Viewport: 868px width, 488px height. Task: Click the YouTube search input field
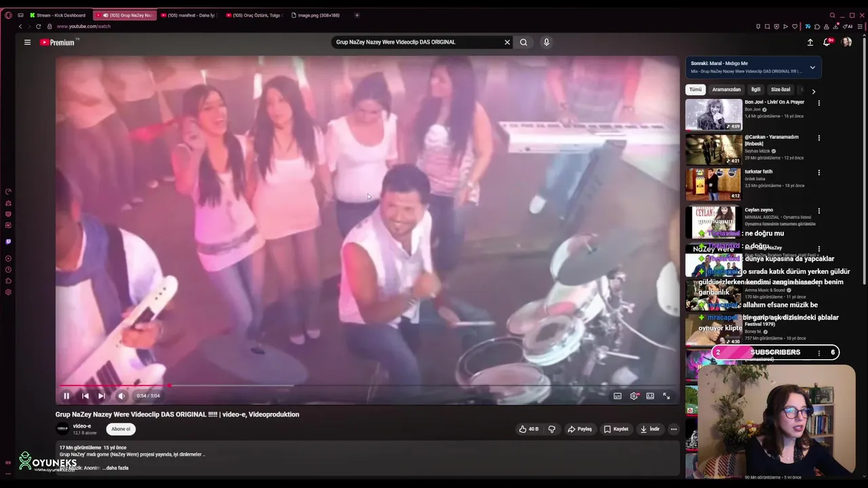[x=417, y=42]
